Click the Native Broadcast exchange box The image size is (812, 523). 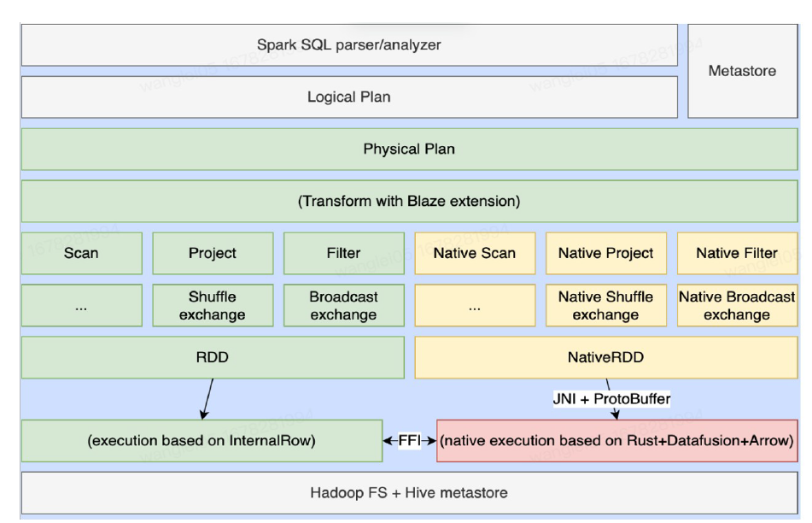coord(738,305)
